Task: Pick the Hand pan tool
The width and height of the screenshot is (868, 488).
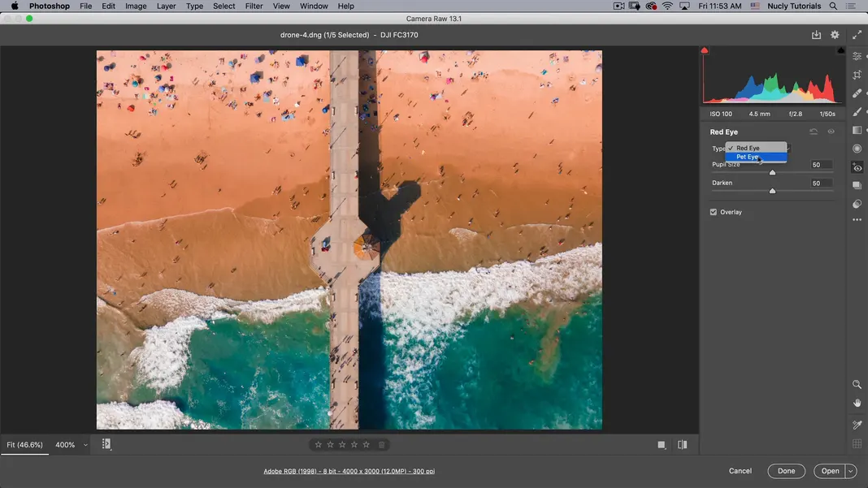Action: pyautogui.click(x=857, y=403)
